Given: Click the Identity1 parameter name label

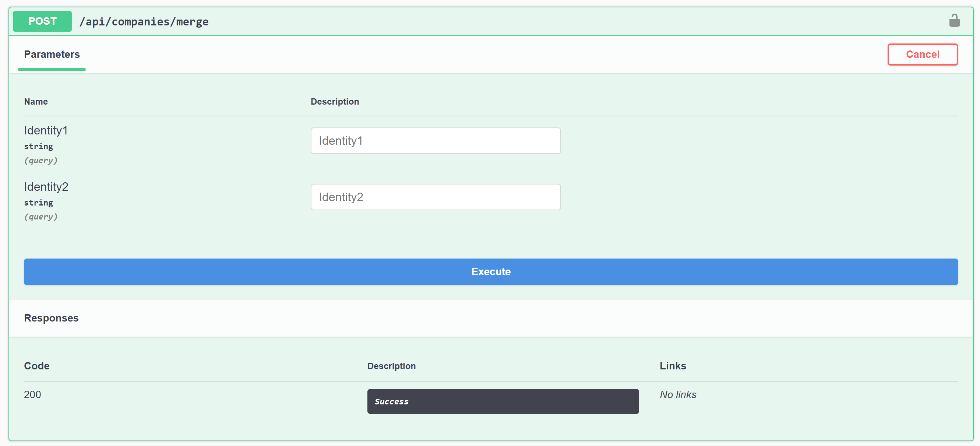Looking at the screenshot, I should [x=46, y=130].
